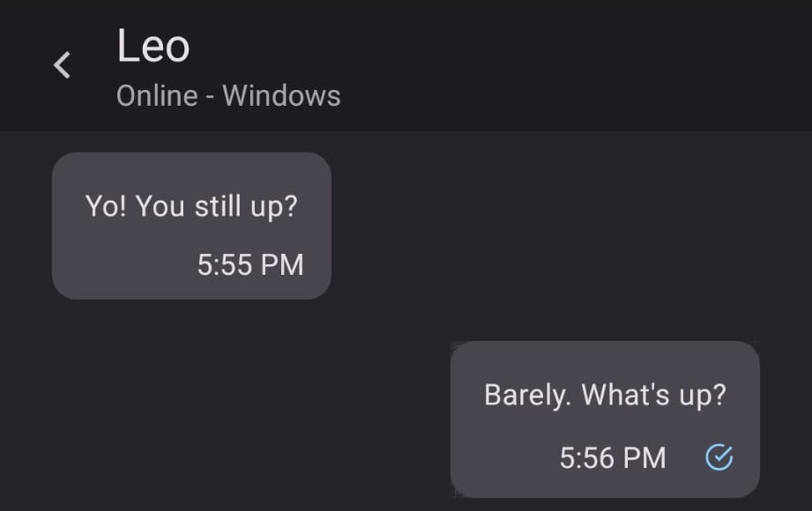Image resolution: width=812 pixels, height=511 pixels.
Task: Select Leo's incoming message bubble
Action: [190, 225]
